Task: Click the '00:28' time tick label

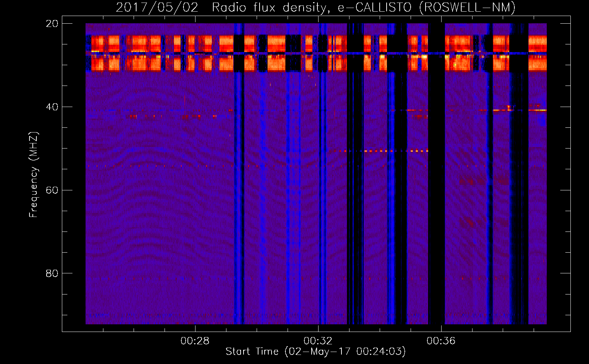Action: point(195,341)
